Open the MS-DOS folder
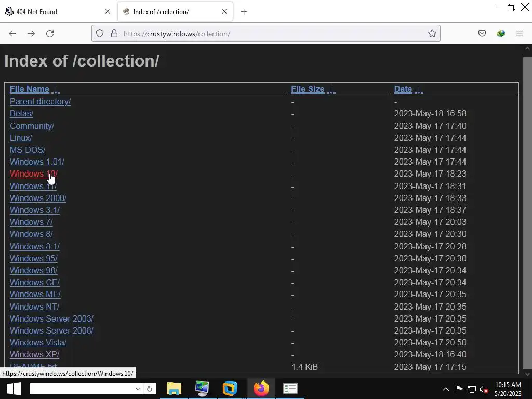The width and height of the screenshot is (532, 399). coord(28,150)
